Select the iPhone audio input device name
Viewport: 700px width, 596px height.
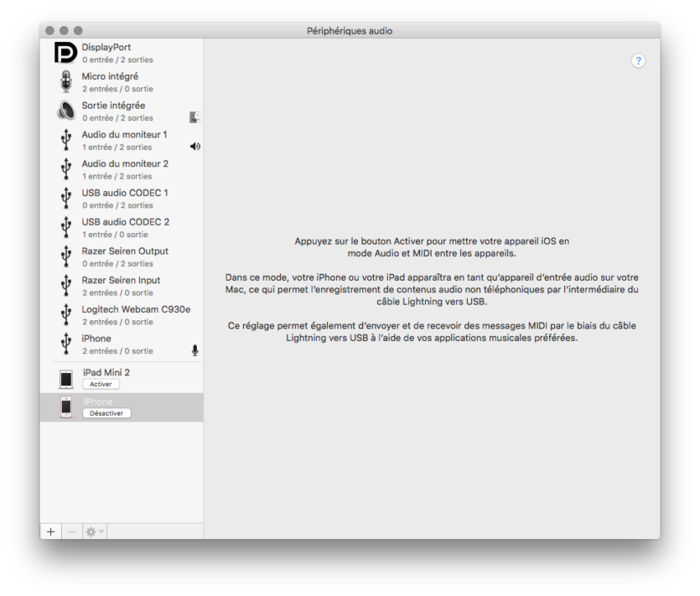pos(96,338)
